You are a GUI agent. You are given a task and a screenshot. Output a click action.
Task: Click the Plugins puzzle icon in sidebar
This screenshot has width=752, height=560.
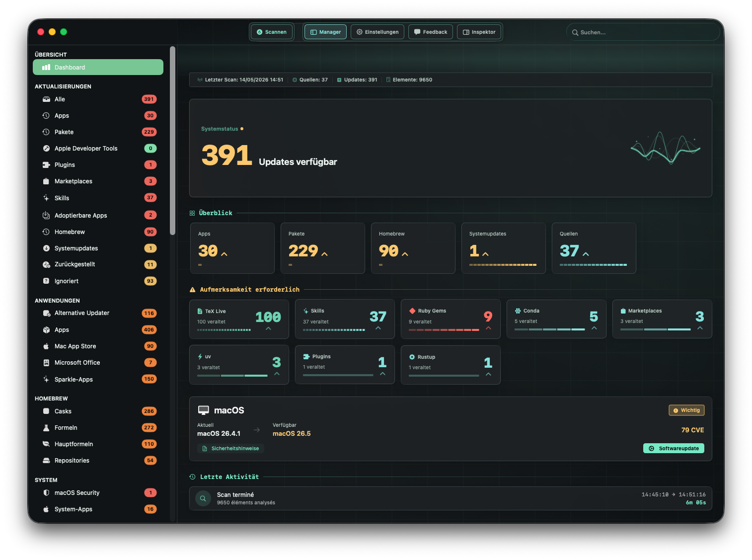(x=46, y=165)
